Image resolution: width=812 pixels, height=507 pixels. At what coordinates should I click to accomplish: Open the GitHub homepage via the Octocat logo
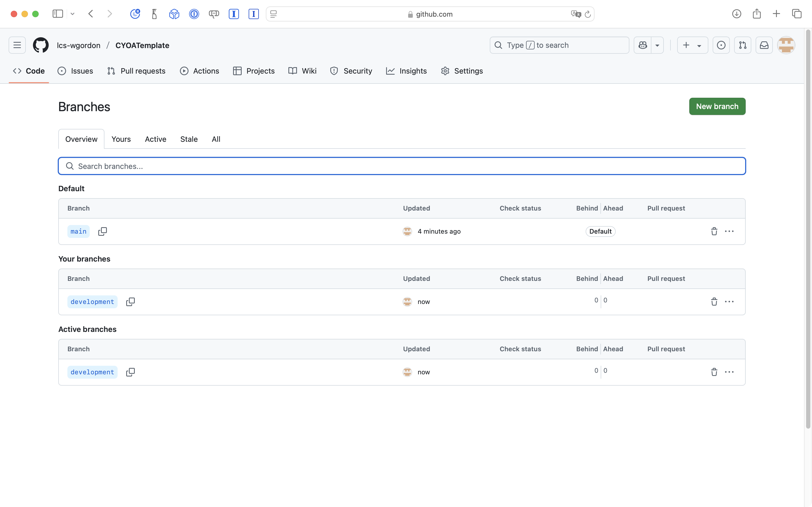pyautogui.click(x=41, y=45)
